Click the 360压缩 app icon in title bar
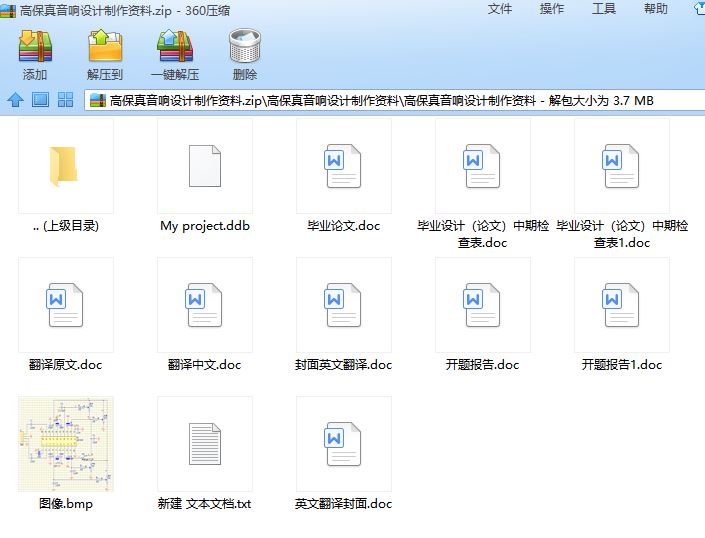Screen dimensions: 705x538 [x=8, y=10]
